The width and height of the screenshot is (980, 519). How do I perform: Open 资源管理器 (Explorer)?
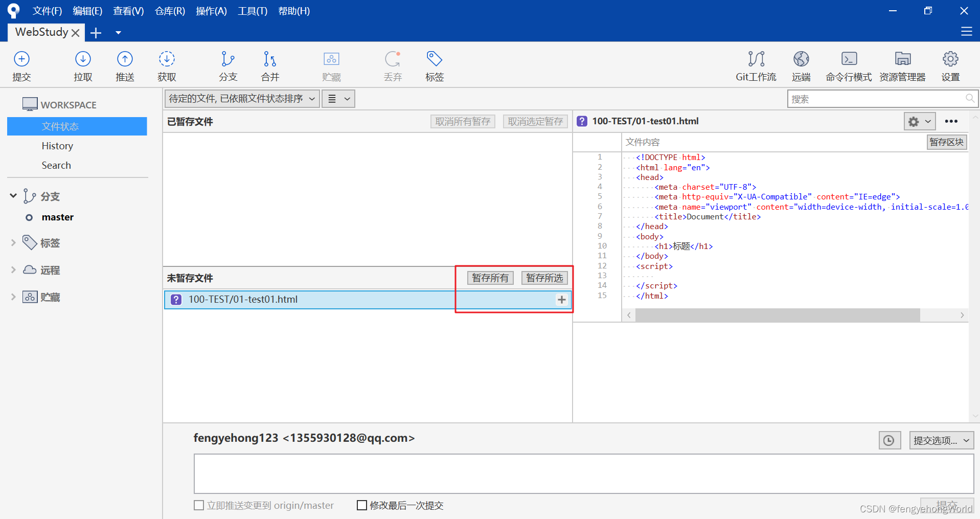[x=902, y=66]
